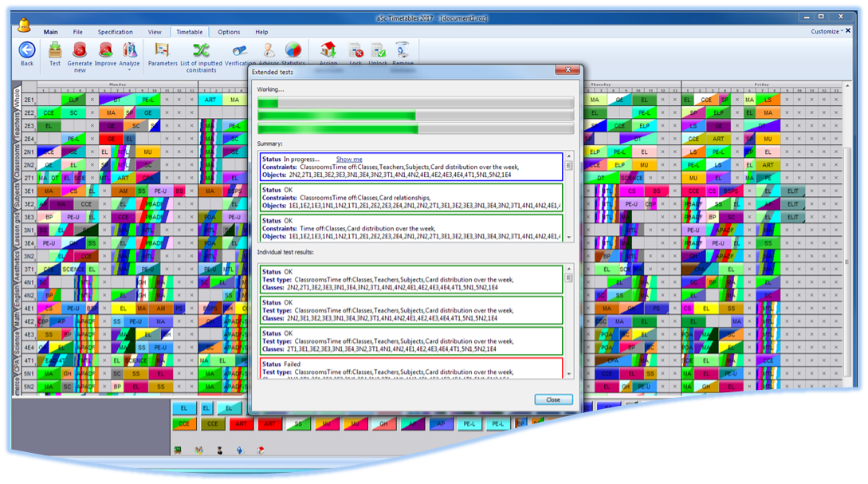Viewport: 868px width, 484px height.
Task: Click the Verification icon
Action: tap(240, 50)
